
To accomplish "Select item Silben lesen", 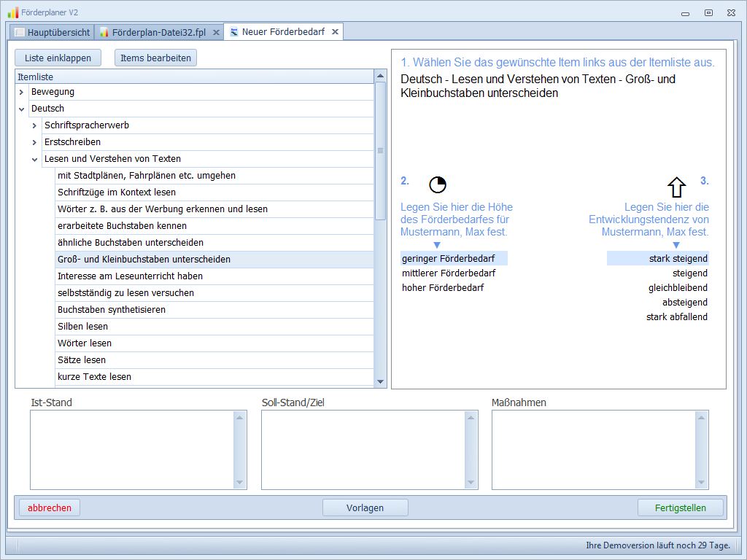I will point(214,327).
